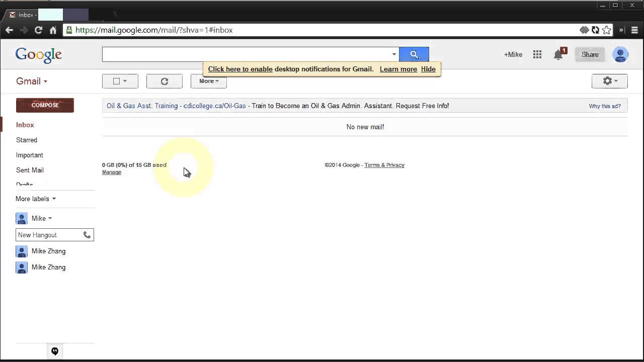Image resolution: width=644 pixels, height=362 pixels.
Task: Open the Chrome hamburger menu
Action: point(635,30)
